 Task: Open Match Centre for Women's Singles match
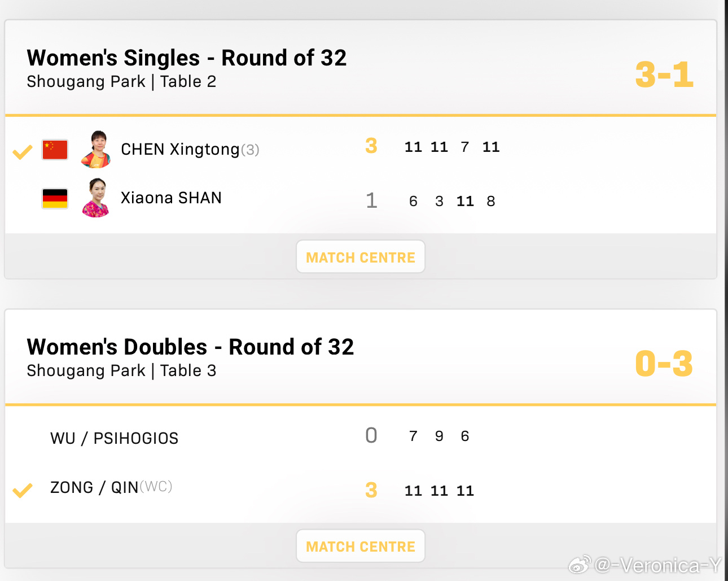coord(361,257)
